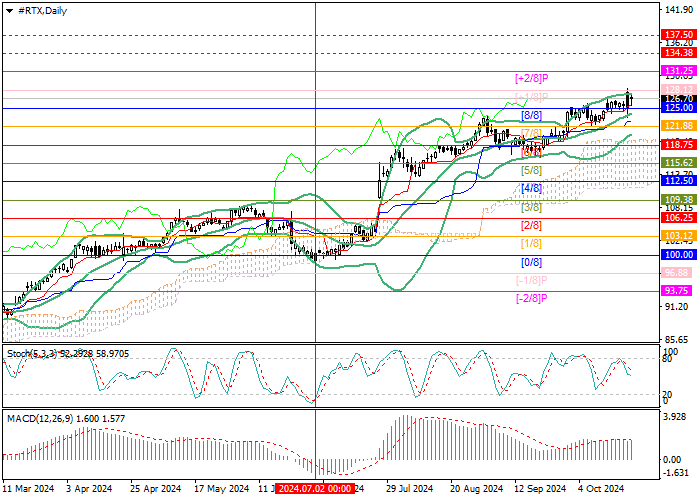Click the 112.50 blue price label
The image size is (700, 500).
[678, 181]
